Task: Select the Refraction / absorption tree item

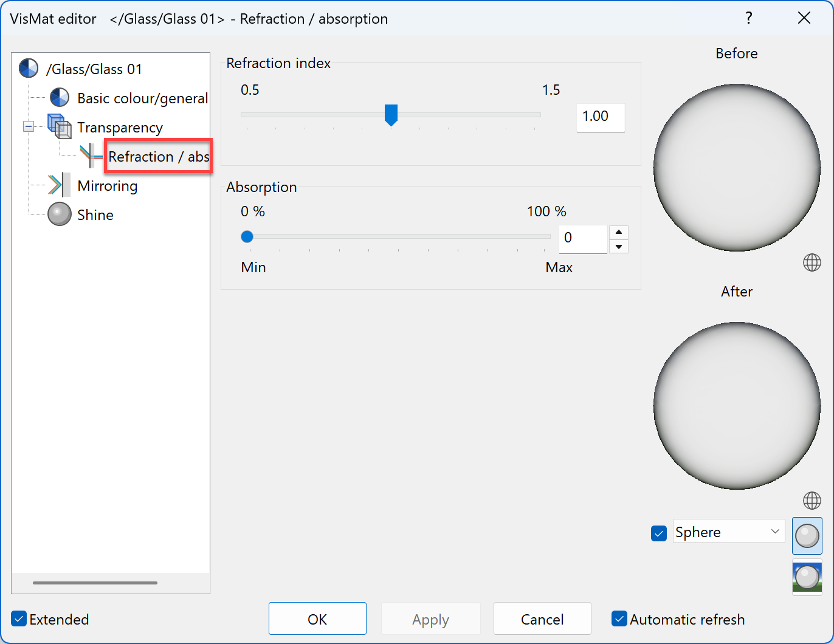Action: (158, 157)
